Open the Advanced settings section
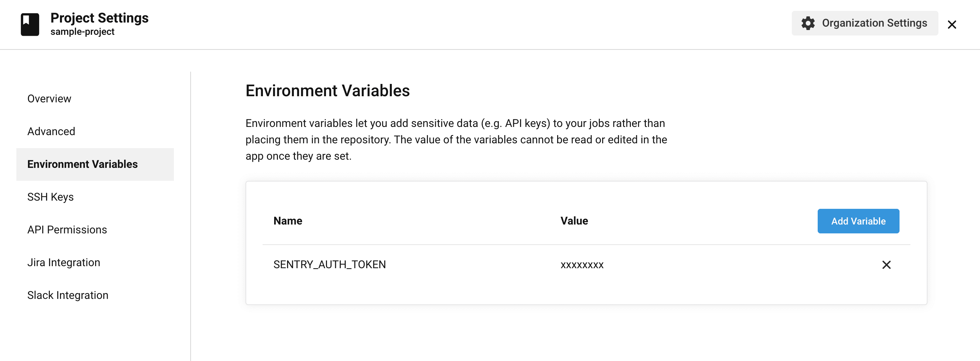Screen dimensions: 980x361 (x=51, y=131)
